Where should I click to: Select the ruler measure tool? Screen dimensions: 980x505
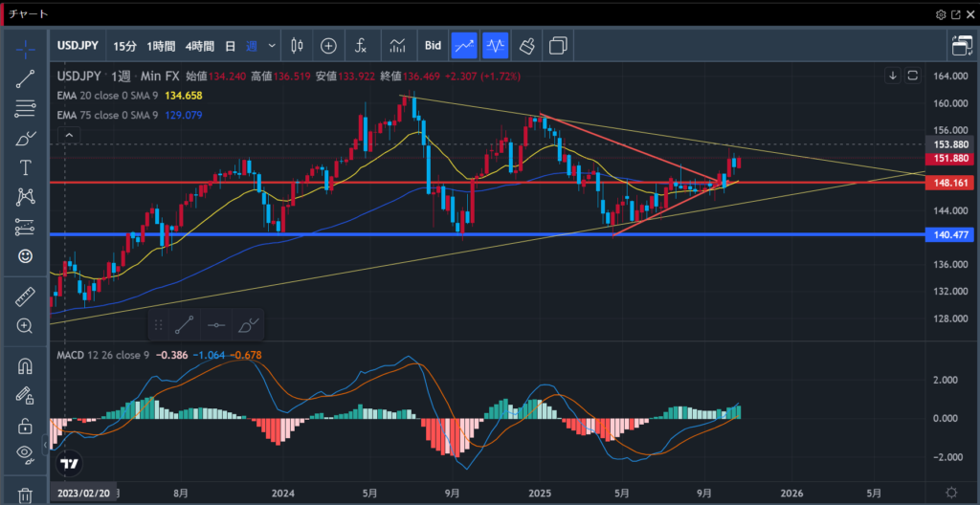25,297
